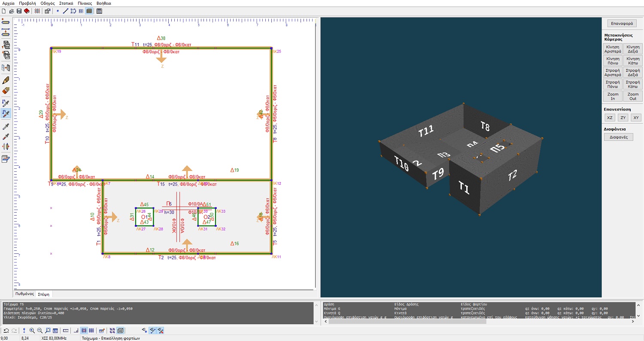The image size is (644, 341).
Task: Open the properties sheet icon
Action: pos(48,11)
